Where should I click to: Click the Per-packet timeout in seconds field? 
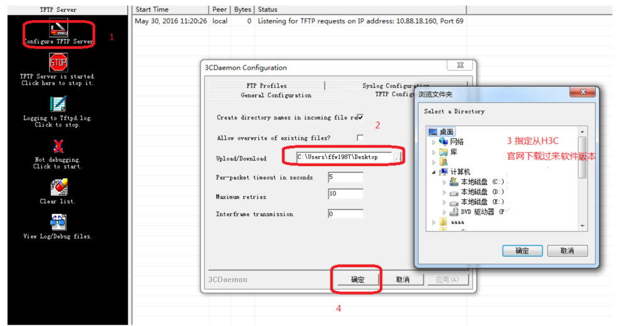click(x=345, y=177)
